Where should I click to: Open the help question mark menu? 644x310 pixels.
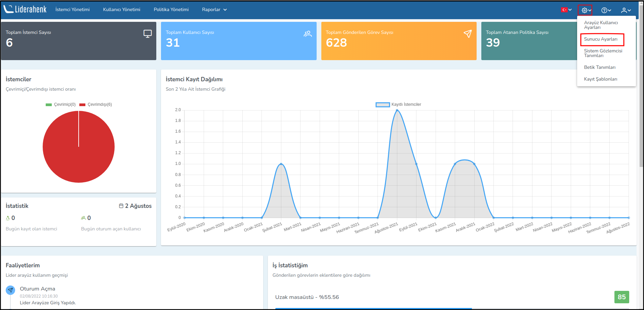(x=606, y=10)
